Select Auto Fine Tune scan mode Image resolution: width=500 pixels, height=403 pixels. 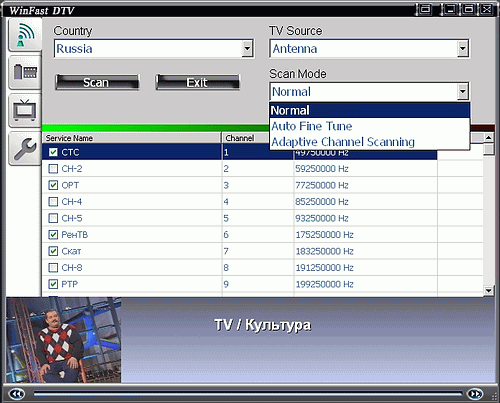(369, 126)
